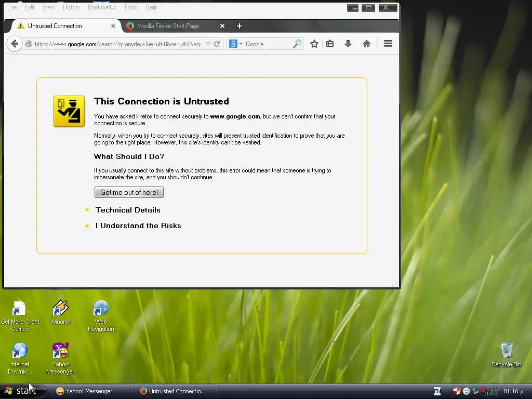Select the Web Navigation desktop shortcut
Viewport: 532px width, 399px height.
click(x=101, y=316)
